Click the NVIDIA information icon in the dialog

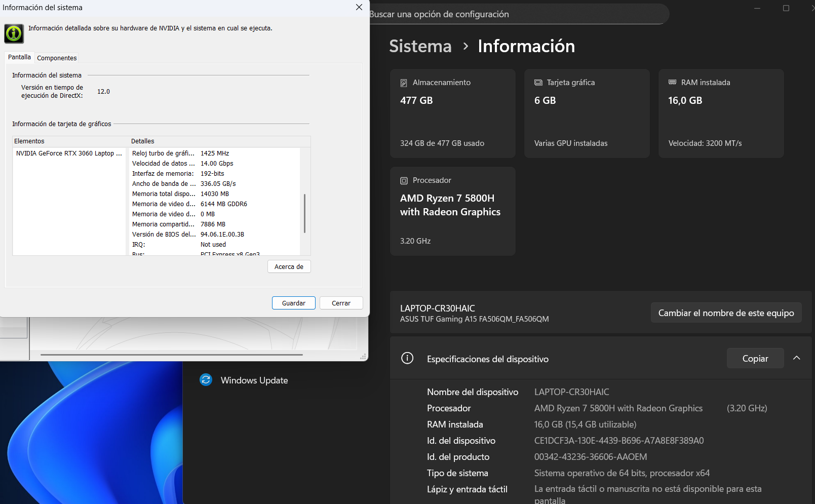(x=14, y=33)
